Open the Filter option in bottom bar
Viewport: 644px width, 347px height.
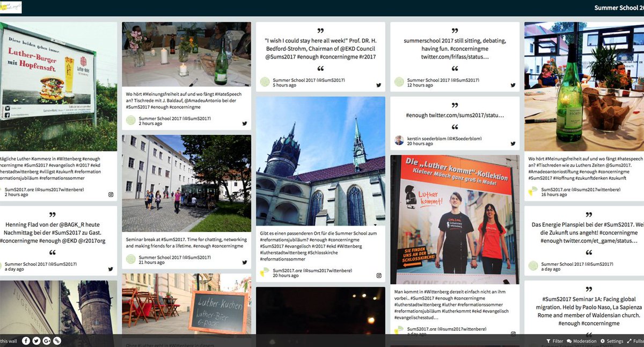tap(554, 341)
